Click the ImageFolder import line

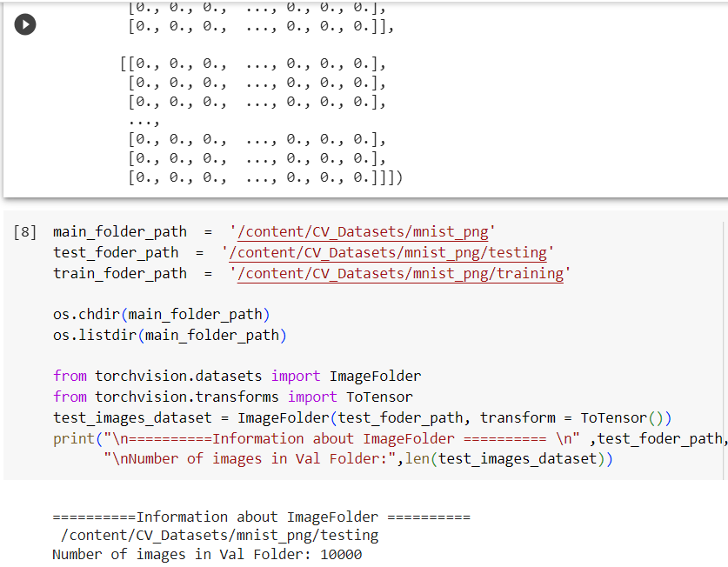click(x=237, y=376)
